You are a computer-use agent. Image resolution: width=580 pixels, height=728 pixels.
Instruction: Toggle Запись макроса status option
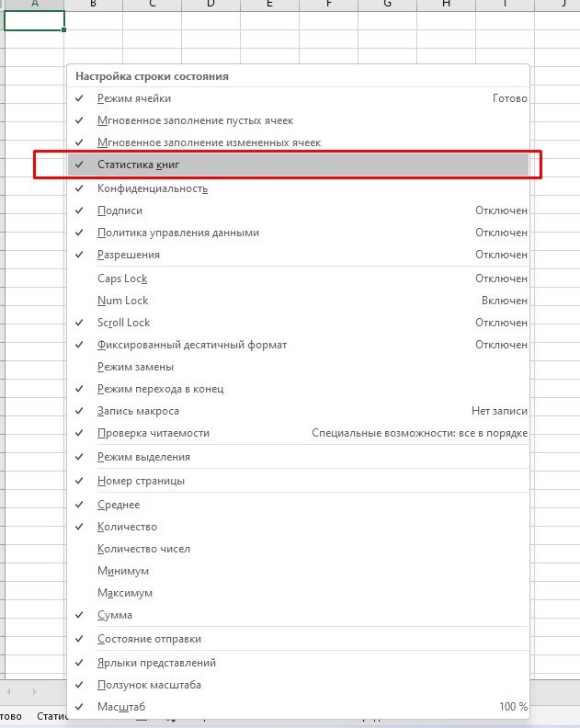[298, 411]
